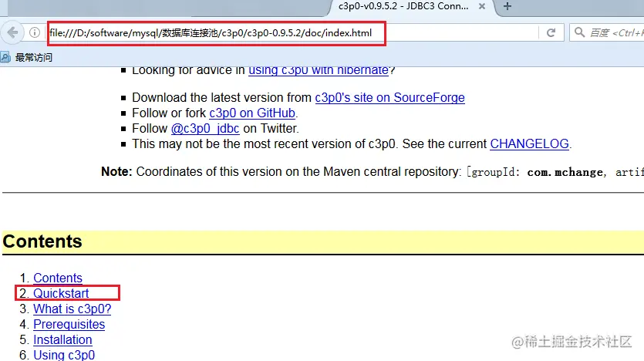Open a new tab with plus button
644x361 pixels.
[507, 6]
